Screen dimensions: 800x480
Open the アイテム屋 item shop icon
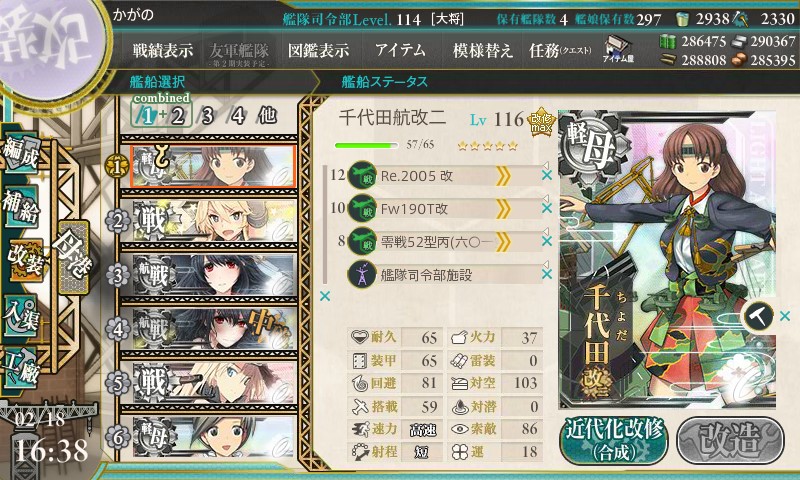(617, 49)
